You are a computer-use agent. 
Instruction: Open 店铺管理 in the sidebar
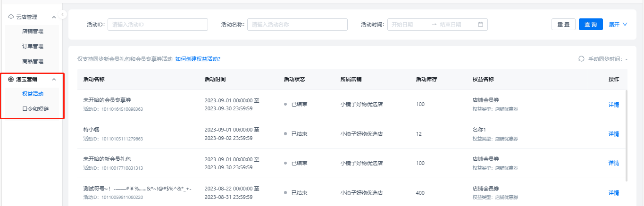[x=33, y=32]
